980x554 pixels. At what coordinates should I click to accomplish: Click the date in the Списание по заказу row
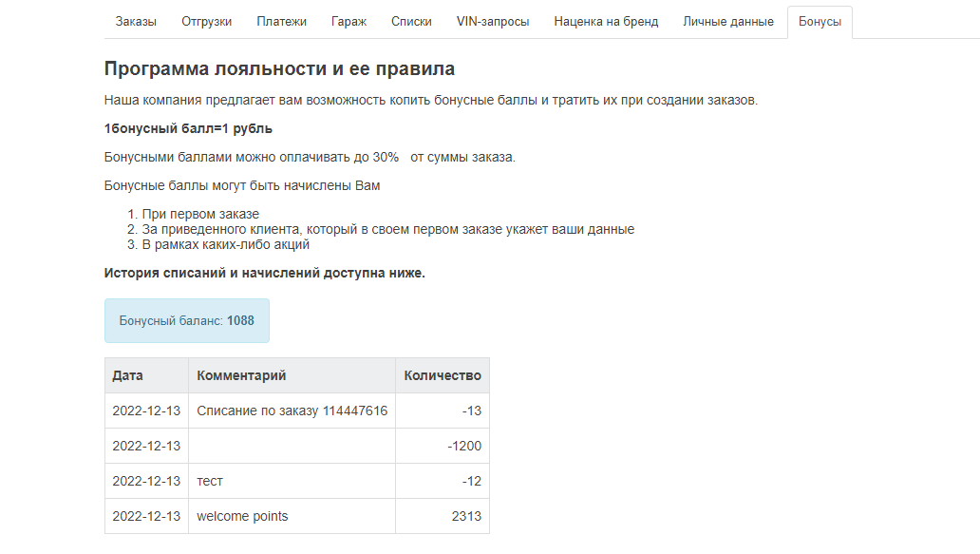click(x=146, y=411)
